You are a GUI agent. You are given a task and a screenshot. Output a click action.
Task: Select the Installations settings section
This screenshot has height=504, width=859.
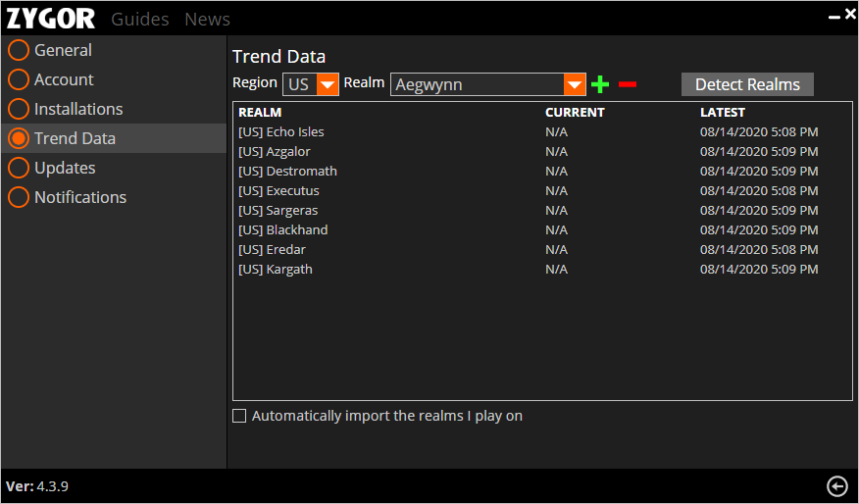coord(114,109)
